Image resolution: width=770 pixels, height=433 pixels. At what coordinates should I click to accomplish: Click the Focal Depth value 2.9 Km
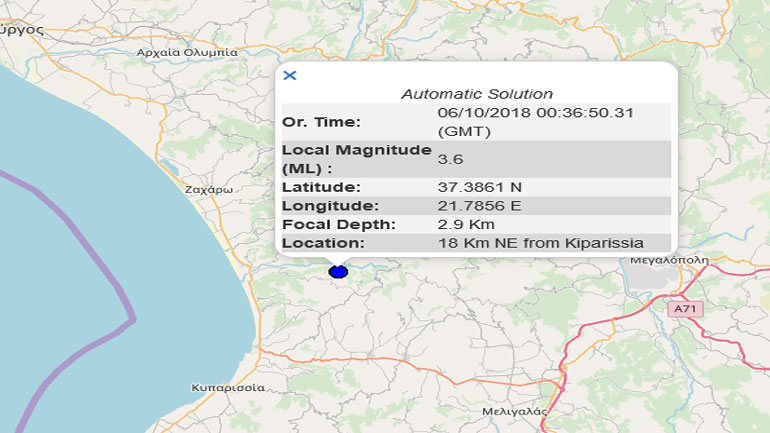[x=466, y=224]
